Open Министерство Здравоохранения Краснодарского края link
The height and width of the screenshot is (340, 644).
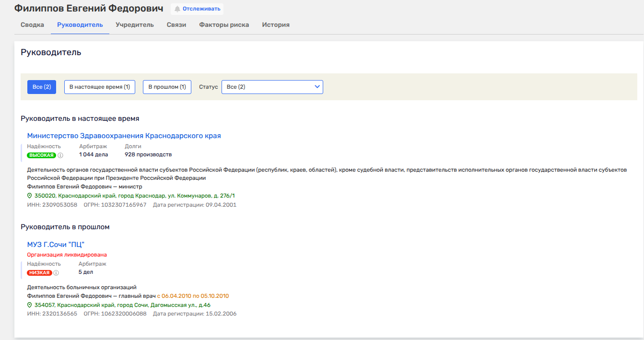(124, 136)
